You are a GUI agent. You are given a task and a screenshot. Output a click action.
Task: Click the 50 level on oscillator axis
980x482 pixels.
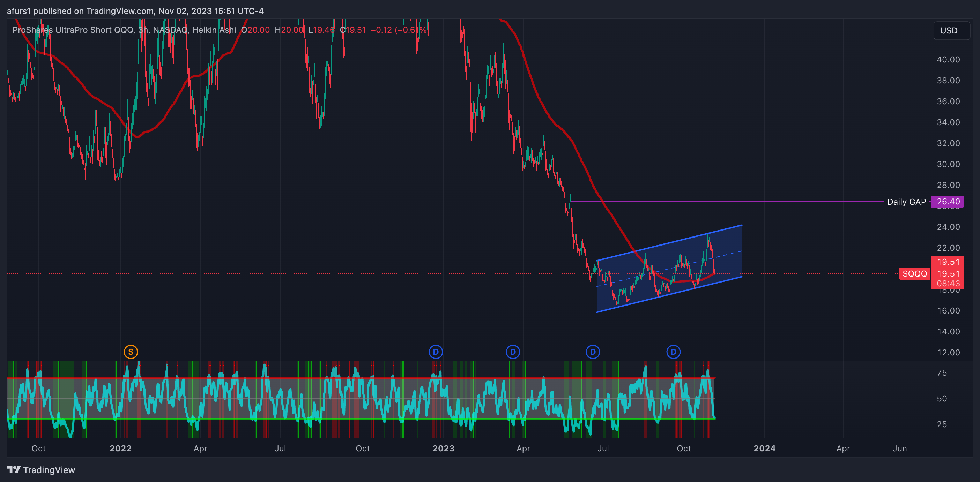[x=942, y=398]
